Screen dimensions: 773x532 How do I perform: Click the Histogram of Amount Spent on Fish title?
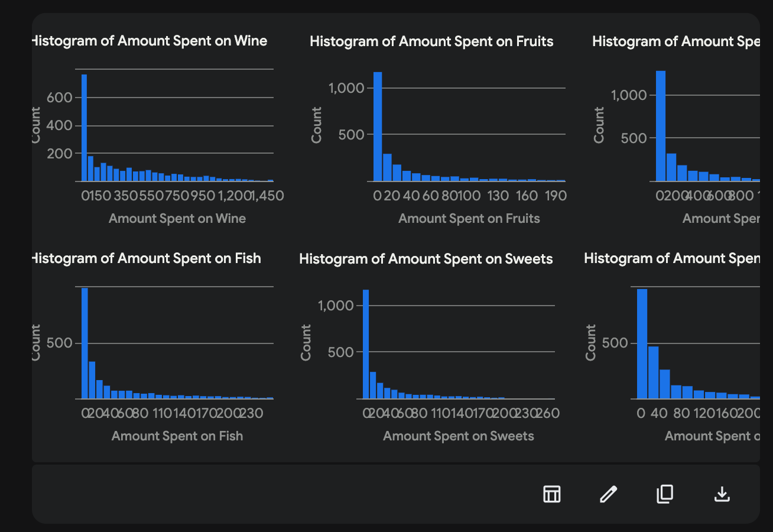[x=146, y=258]
